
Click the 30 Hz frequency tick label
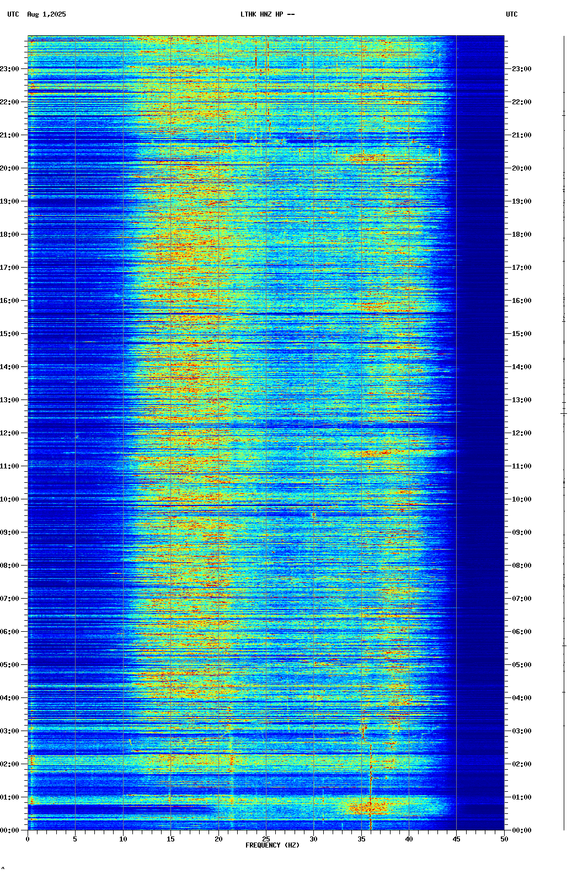[x=313, y=839]
